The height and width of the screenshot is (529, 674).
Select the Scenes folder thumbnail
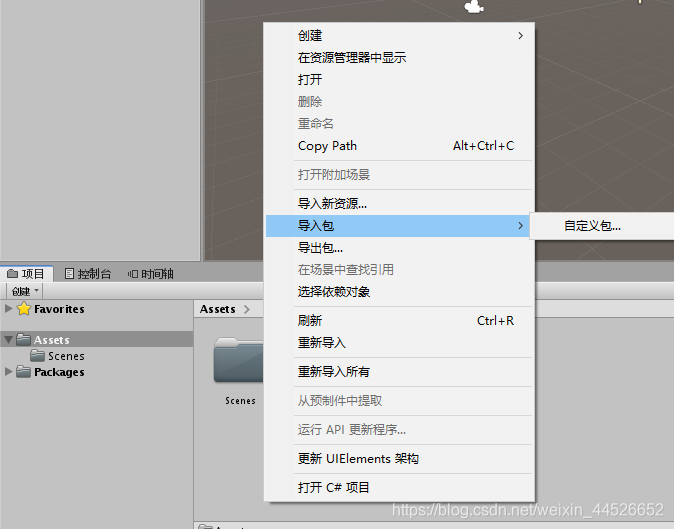pyautogui.click(x=239, y=360)
